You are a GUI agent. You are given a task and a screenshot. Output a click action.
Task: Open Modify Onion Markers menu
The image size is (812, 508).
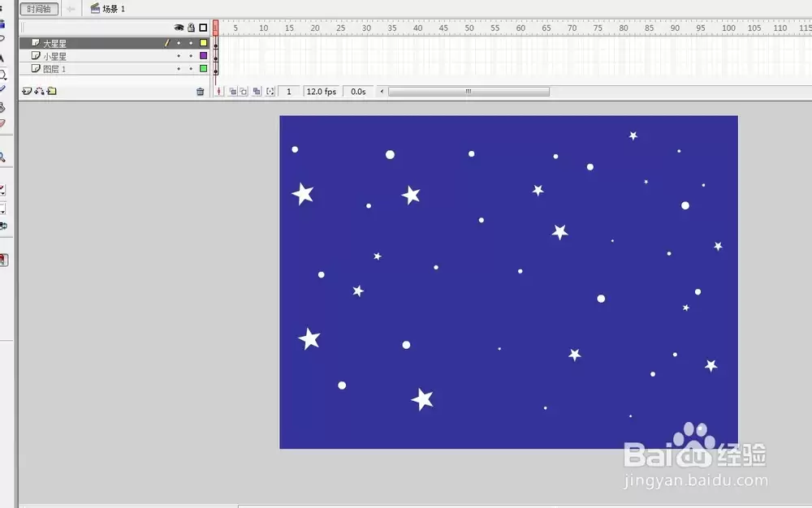point(270,92)
